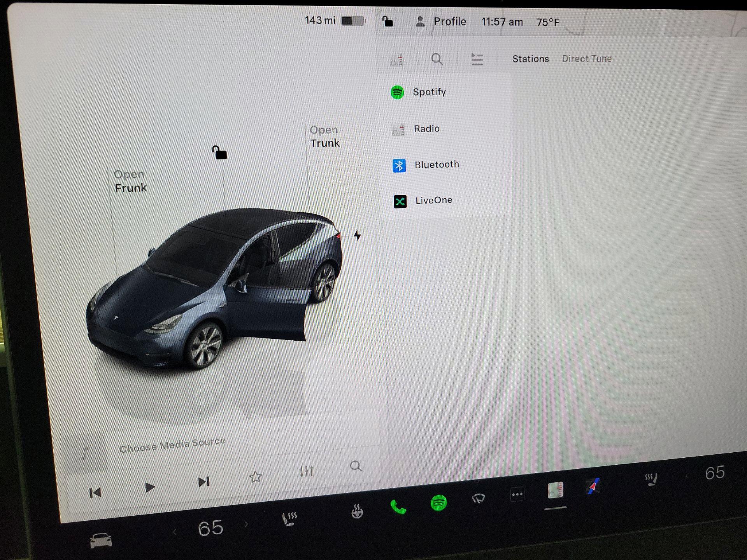Decrease the driver temperature with the left arrow

click(x=175, y=532)
